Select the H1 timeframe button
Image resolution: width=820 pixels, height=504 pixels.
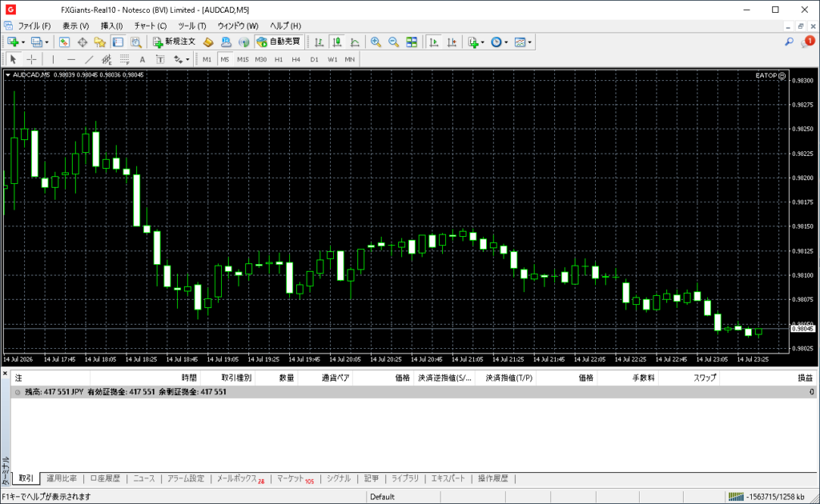278,59
